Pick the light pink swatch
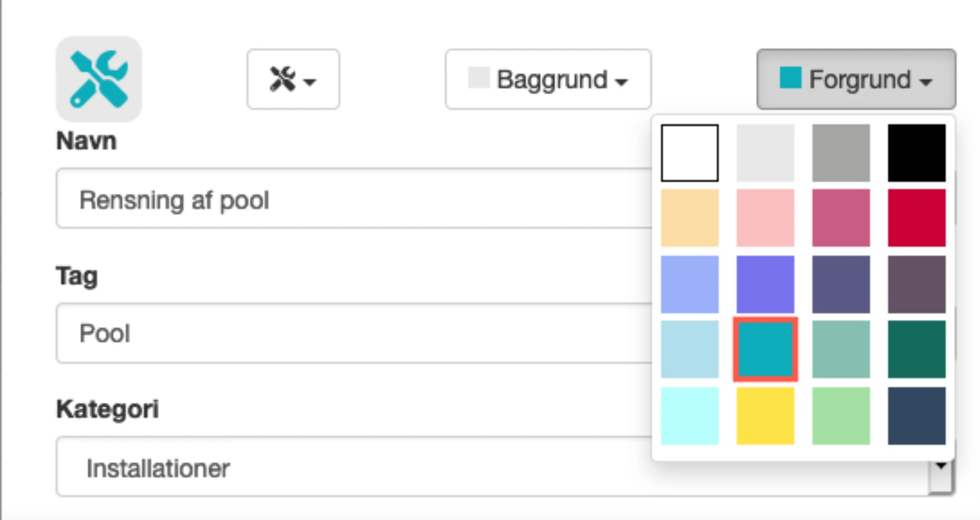The image size is (980, 520). pos(765,218)
